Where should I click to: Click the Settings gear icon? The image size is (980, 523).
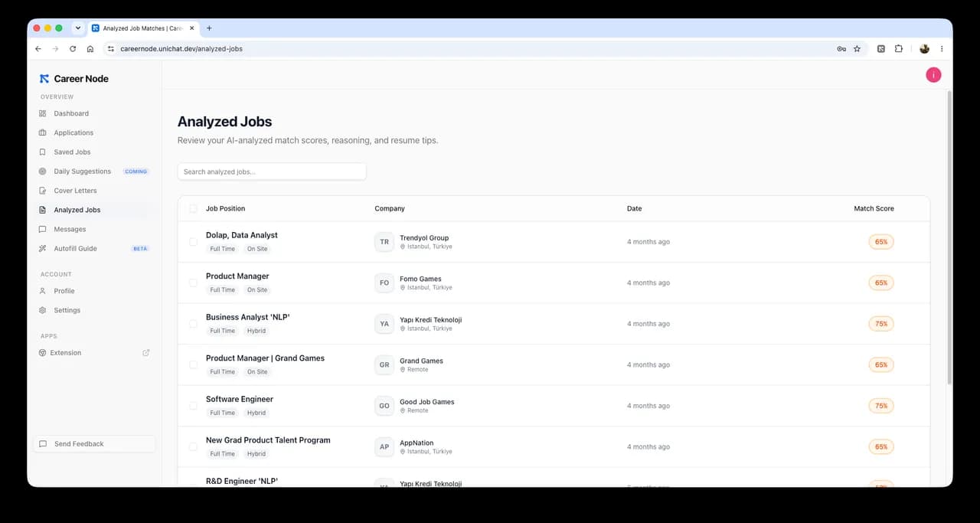coord(43,310)
